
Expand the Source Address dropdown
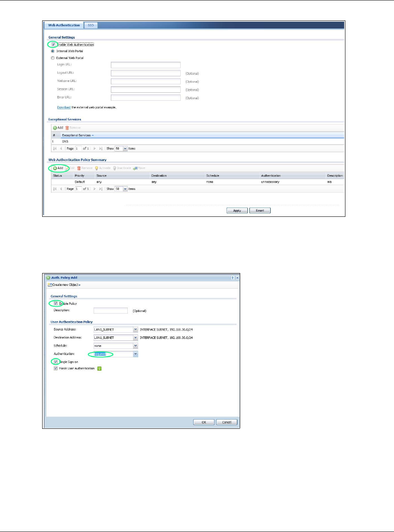135,330
